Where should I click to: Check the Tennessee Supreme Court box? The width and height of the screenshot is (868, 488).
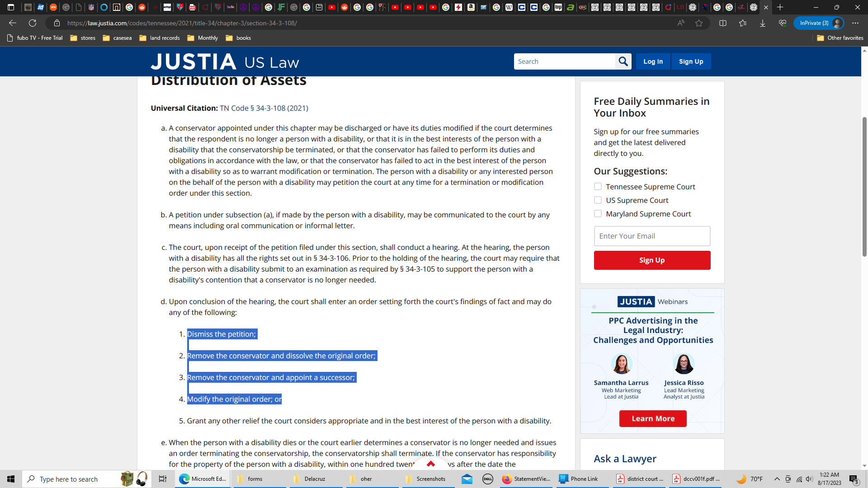click(x=598, y=187)
